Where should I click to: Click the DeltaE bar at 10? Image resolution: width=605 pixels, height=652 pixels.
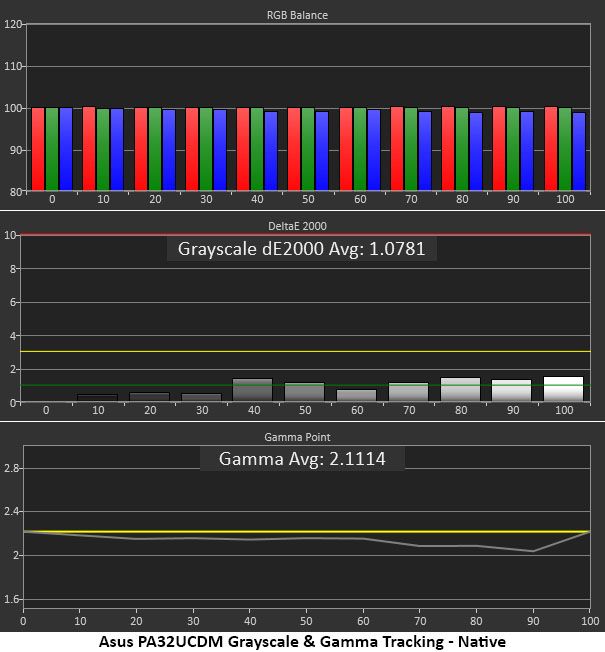pos(97,398)
